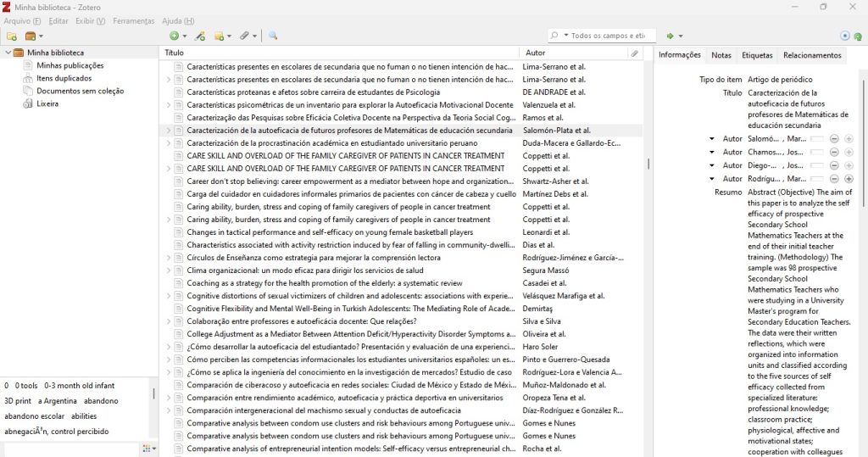Open creator type dropdown for Diego-…
The width and height of the screenshot is (868, 457).
tap(712, 165)
